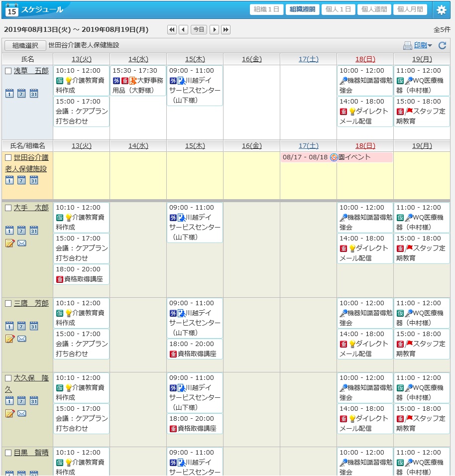This screenshot has width=455, height=476.
Task: Check the 浅草 五郎 checkbox
Action: coord(8,71)
